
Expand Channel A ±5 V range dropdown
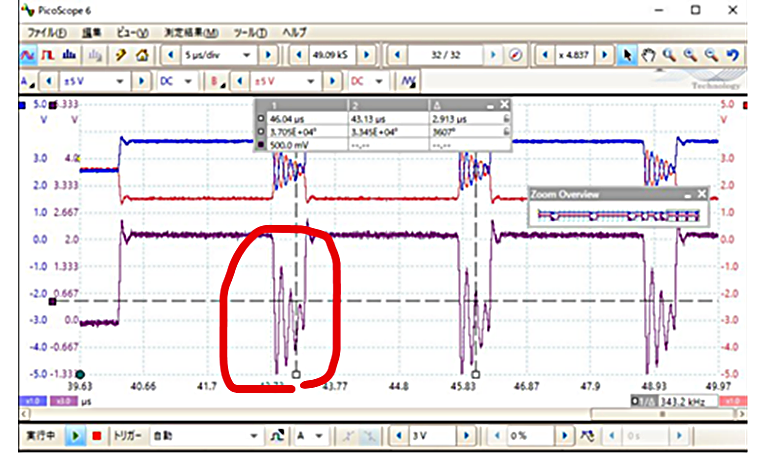[121, 80]
